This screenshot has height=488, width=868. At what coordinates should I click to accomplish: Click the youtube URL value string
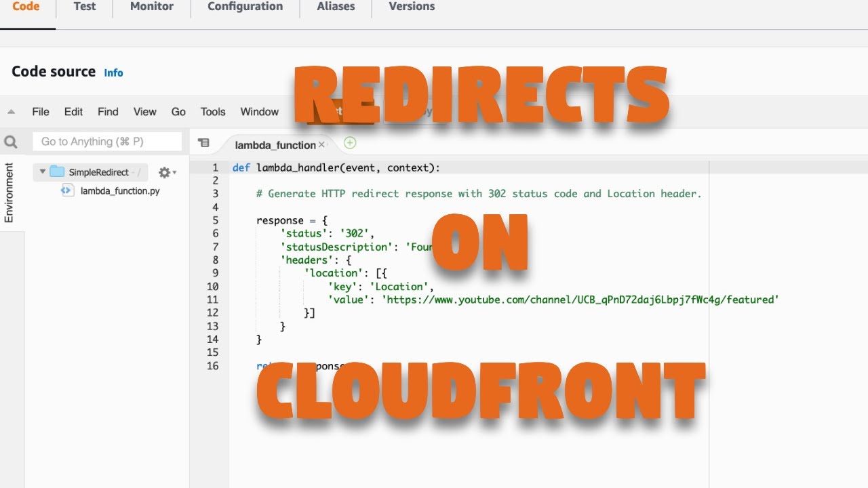[580, 300]
